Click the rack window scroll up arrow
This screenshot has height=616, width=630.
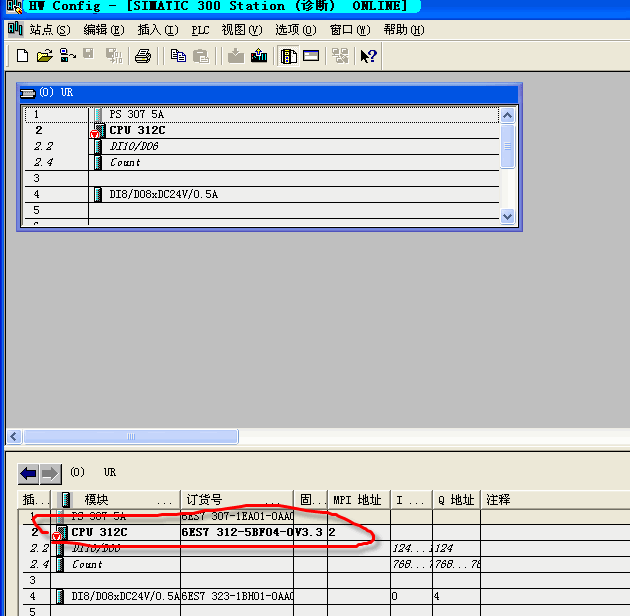point(507,115)
